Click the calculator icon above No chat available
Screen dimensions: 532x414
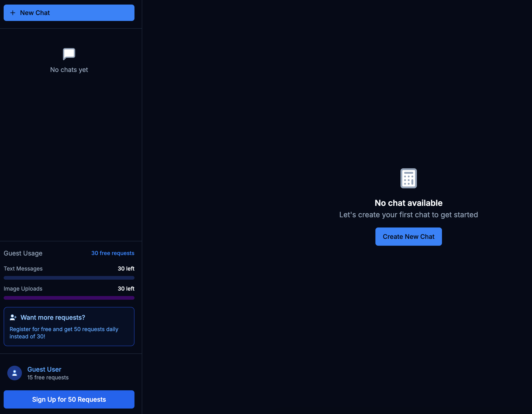point(408,178)
